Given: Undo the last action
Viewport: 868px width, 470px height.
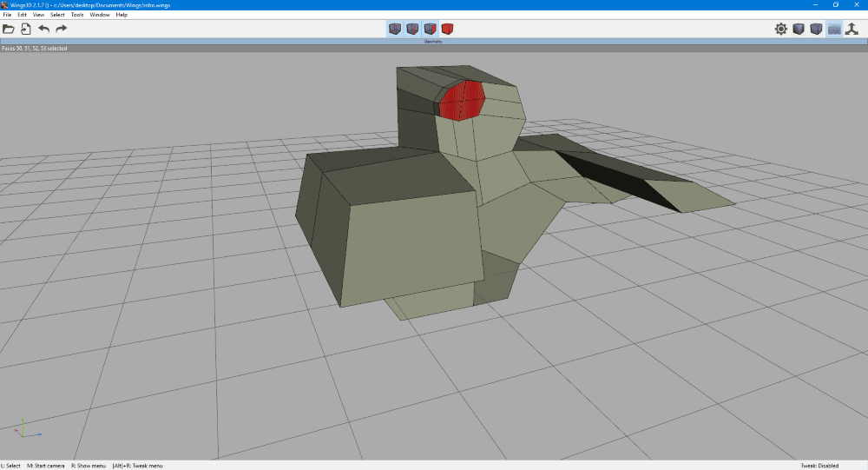Looking at the screenshot, I should point(43,29).
